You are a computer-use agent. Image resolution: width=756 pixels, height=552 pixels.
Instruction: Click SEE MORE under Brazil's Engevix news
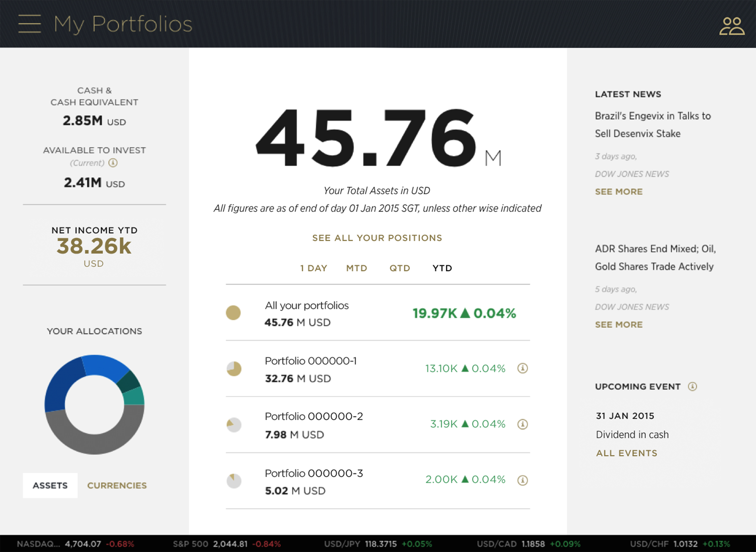(x=619, y=192)
